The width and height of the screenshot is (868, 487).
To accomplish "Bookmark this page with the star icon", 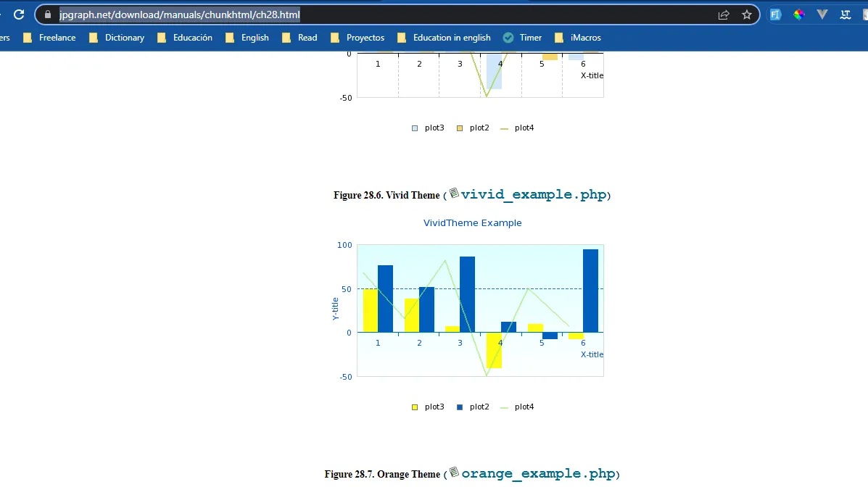I will 747,15.
